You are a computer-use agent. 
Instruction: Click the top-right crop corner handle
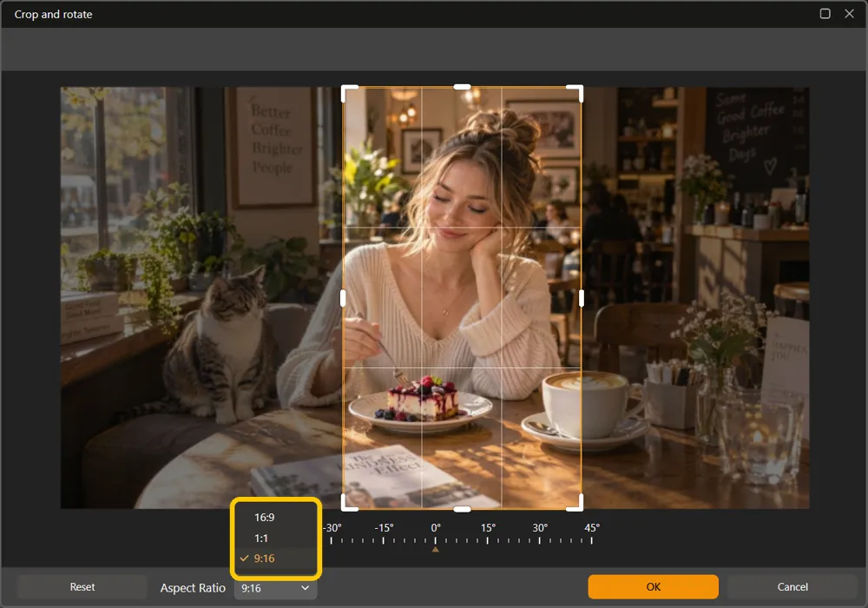click(x=579, y=89)
